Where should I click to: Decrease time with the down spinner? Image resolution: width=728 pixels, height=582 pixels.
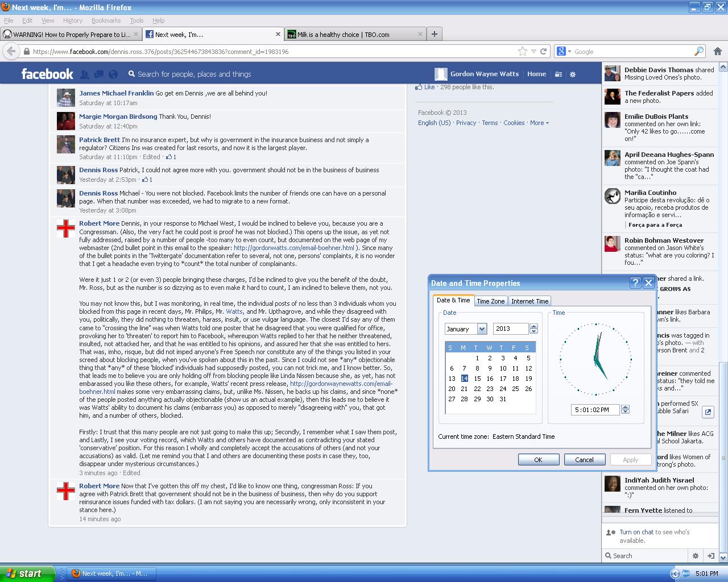[626, 412]
